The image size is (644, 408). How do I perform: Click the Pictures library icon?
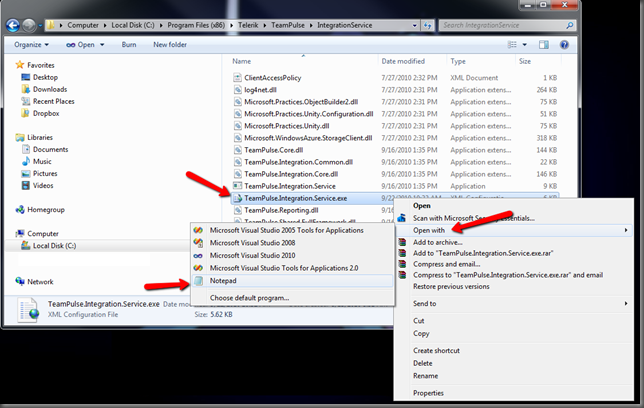tap(25, 173)
